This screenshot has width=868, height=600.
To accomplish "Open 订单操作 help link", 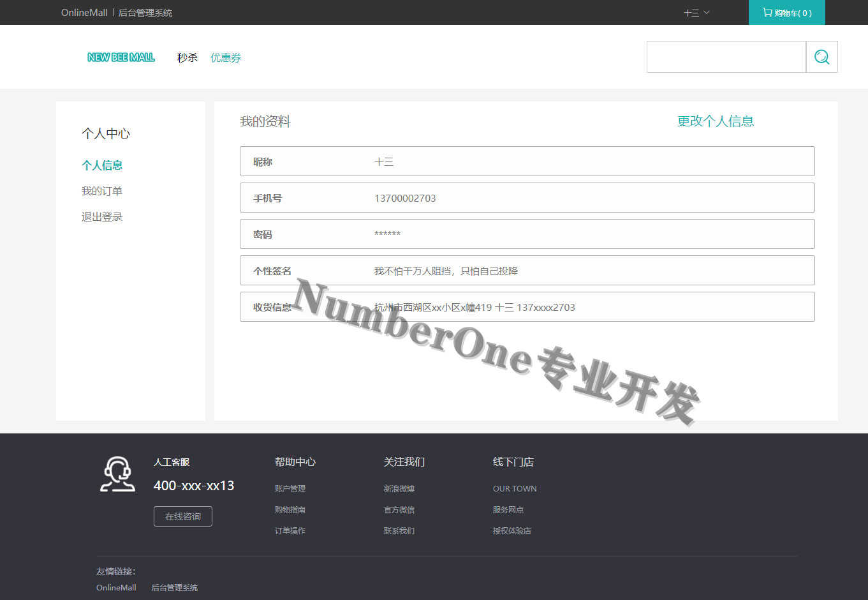I will click(290, 530).
